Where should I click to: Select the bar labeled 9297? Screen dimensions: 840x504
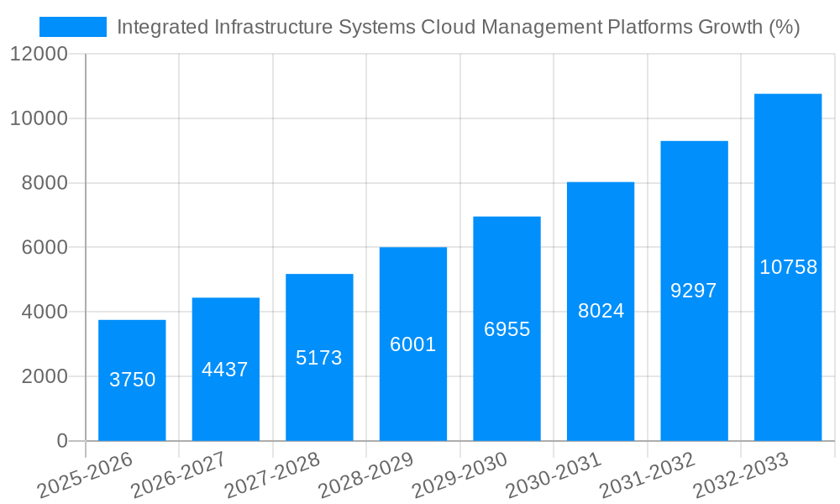pos(693,290)
